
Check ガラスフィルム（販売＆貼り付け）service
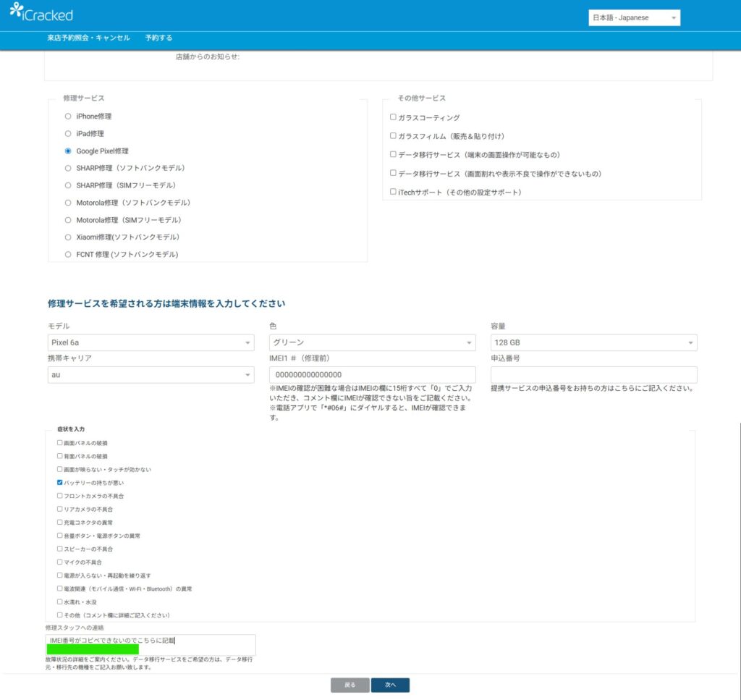click(393, 135)
